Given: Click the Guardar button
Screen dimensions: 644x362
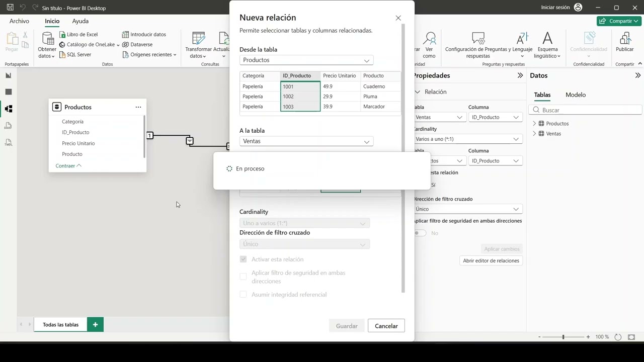Looking at the screenshot, I should click(x=347, y=326).
